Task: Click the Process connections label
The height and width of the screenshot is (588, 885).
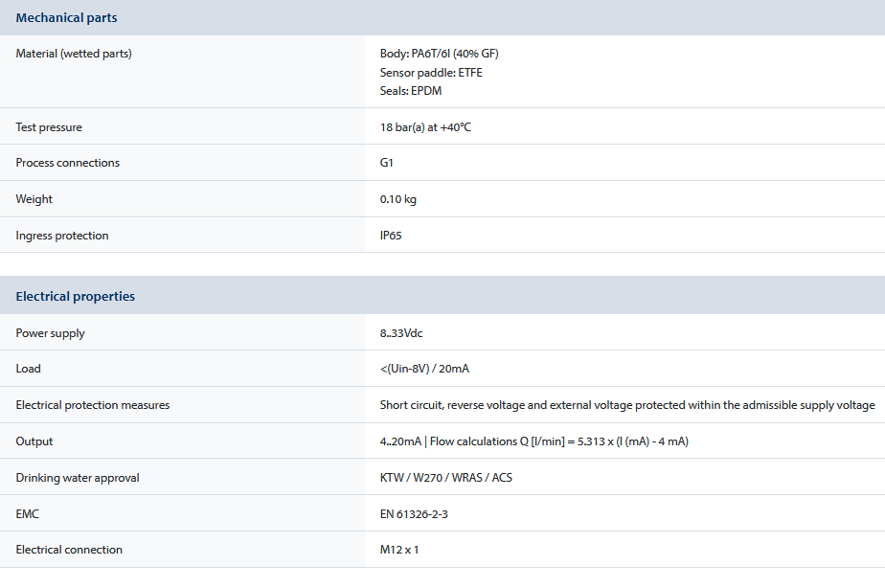Action: tap(68, 163)
